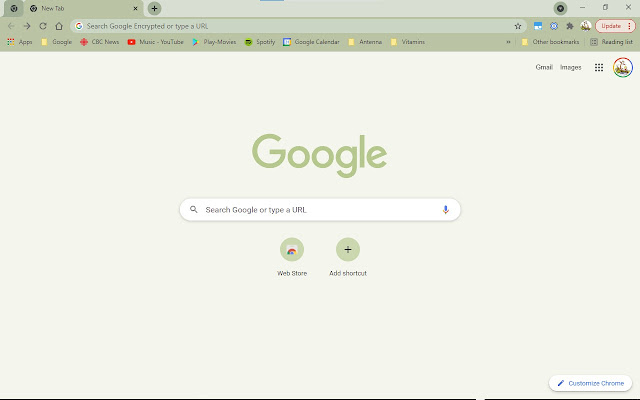Focus the Search Google or type a URL box

coord(320,210)
